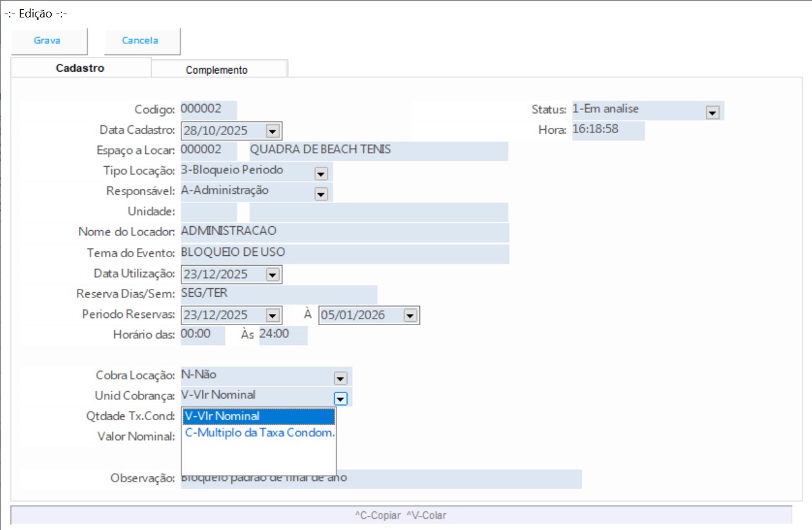This screenshot has width=812, height=530.
Task: Click the Nome do Locador field
Action: tap(344, 232)
